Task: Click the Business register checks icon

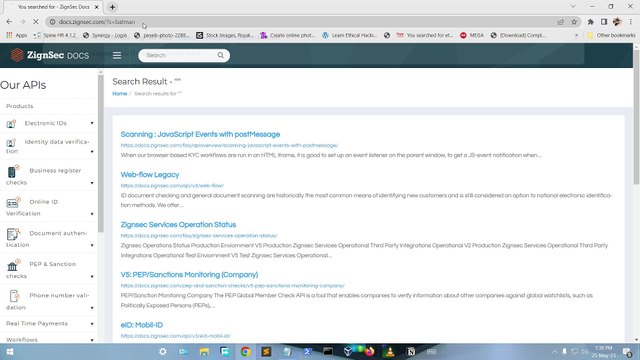Action: click(12, 171)
